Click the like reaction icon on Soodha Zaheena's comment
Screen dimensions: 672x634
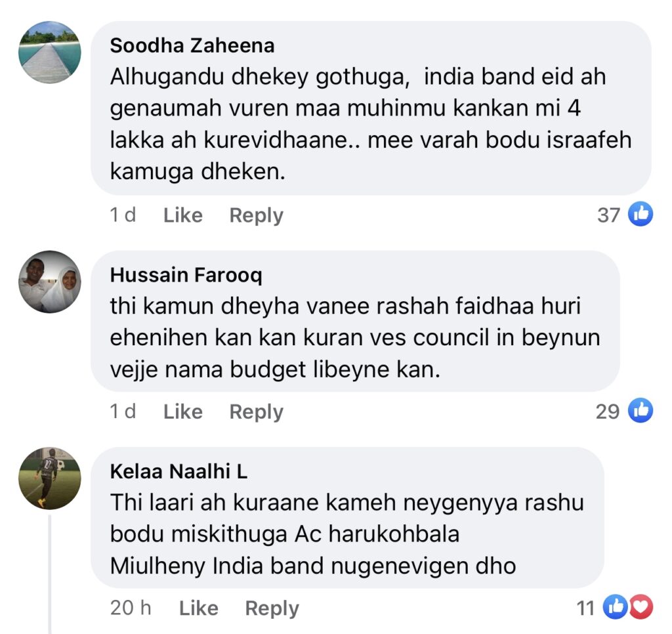point(640,215)
